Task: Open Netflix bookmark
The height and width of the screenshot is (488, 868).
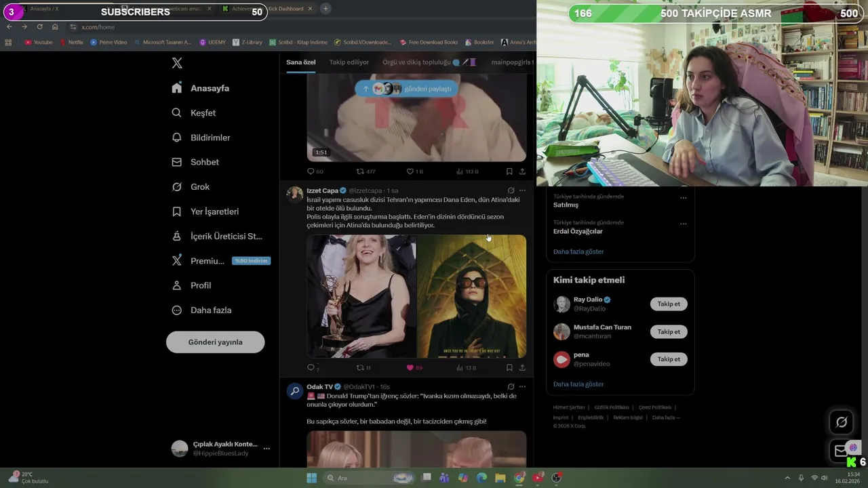Action: pyautogui.click(x=71, y=42)
